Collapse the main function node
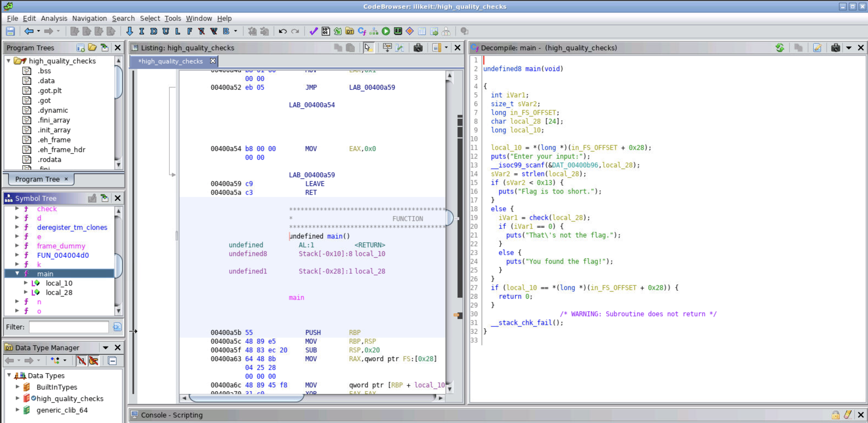The image size is (868, 423). [17, 274]
